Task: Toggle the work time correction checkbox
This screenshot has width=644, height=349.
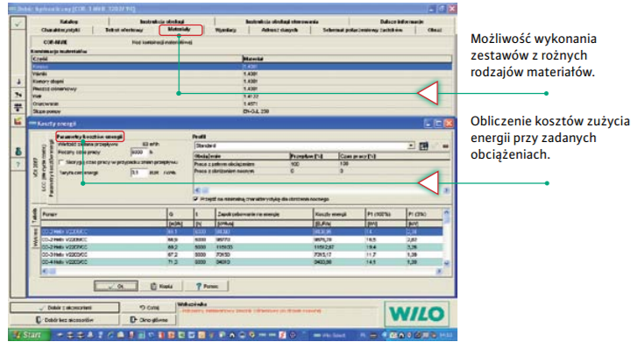Action: (x=61, y=163)
